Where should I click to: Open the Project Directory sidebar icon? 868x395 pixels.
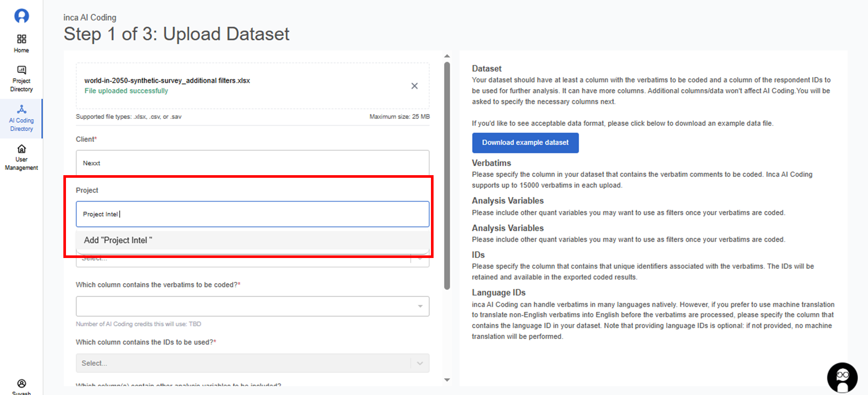tap(21, 78)
